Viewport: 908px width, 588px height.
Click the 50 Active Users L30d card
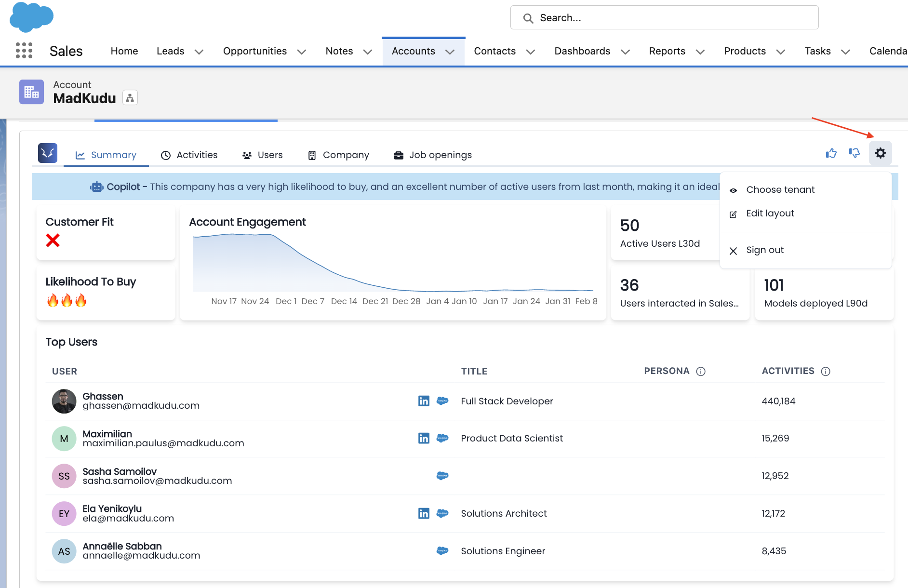coord(665,233)
